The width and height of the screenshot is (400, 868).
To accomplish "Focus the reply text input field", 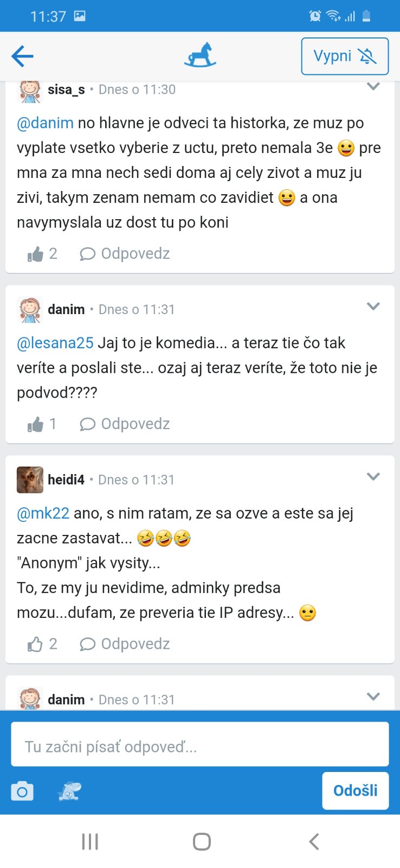I will coord(200,746).
